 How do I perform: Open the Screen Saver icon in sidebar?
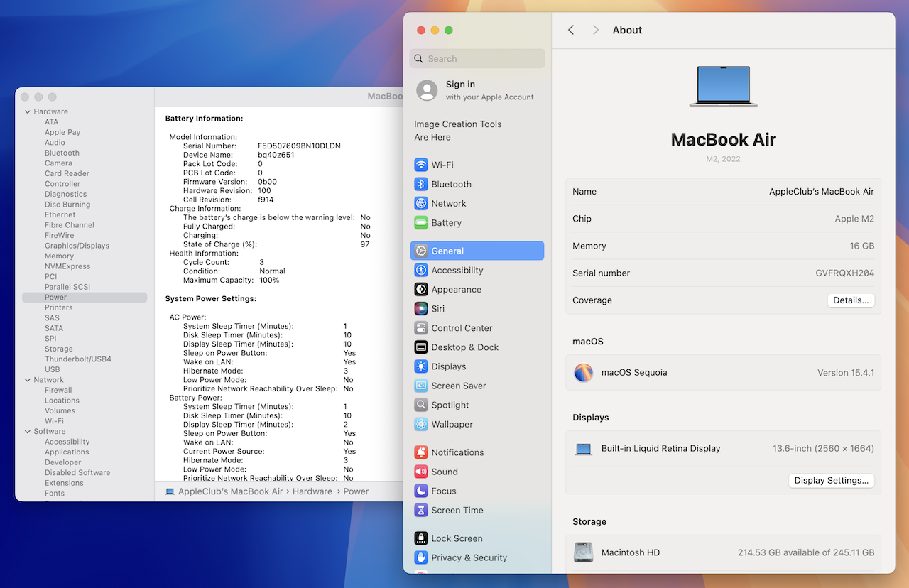pyautogui.click(x=421, y=386)
